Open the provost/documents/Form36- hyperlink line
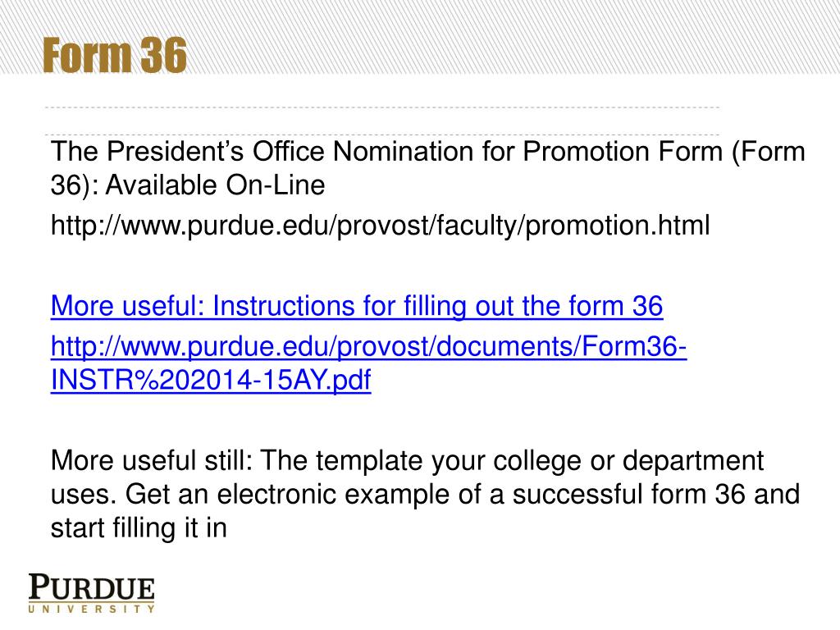Viewport: 840px width, 630px height. 368,347
